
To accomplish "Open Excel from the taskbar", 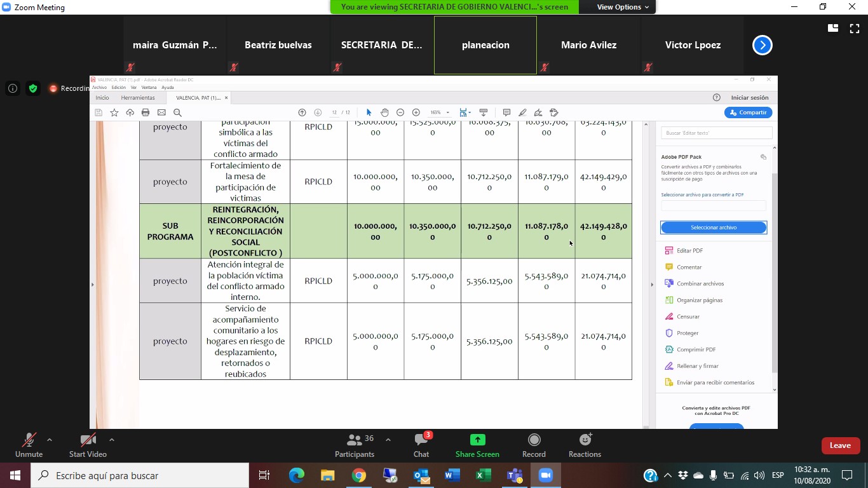I will [483, 475].
